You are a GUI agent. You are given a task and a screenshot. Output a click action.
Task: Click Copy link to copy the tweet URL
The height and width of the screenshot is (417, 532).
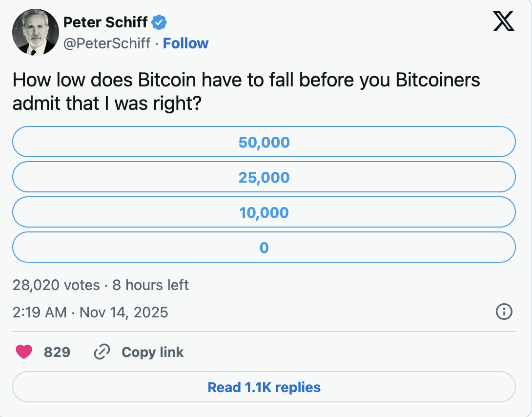coord(152,352)
